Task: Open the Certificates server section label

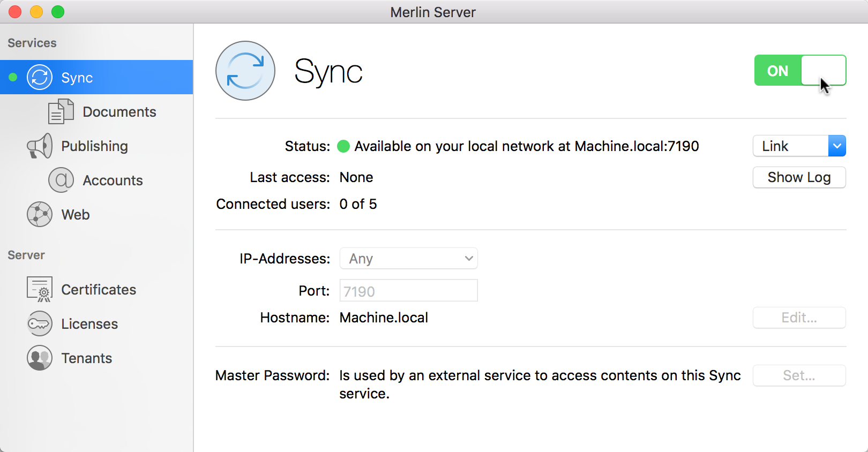Action: coord(99,290)
